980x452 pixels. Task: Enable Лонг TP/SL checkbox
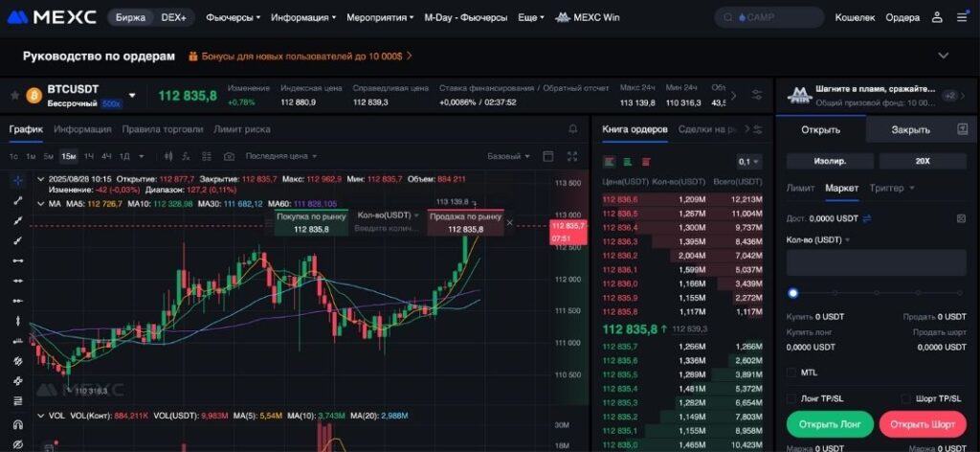tap(791, 398)
